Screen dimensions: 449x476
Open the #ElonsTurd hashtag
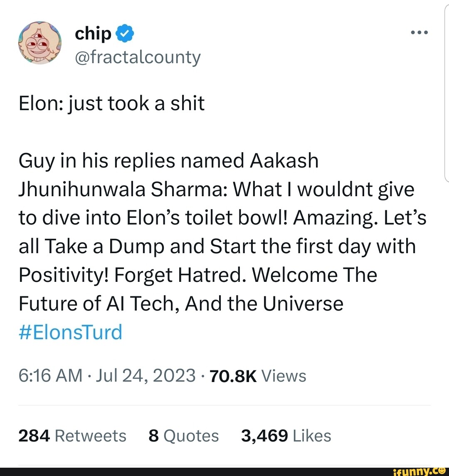70,332
